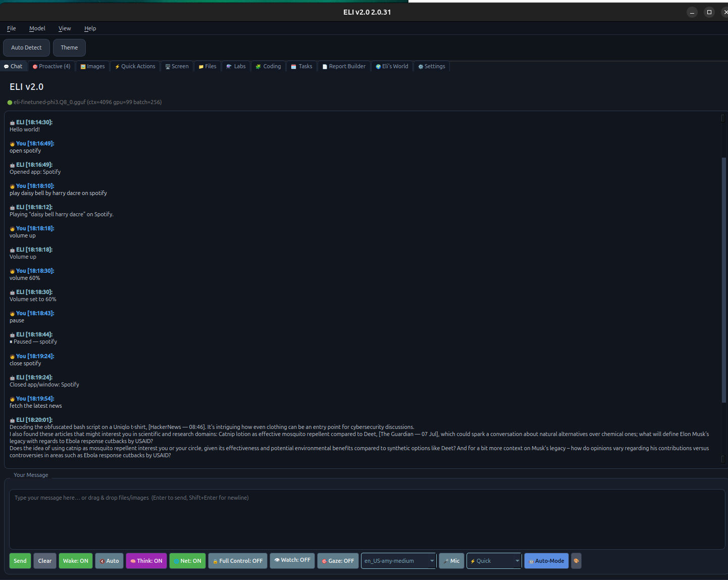
Task: Open the Help menu
Action: pyautogui.click(x=90, y=28)
